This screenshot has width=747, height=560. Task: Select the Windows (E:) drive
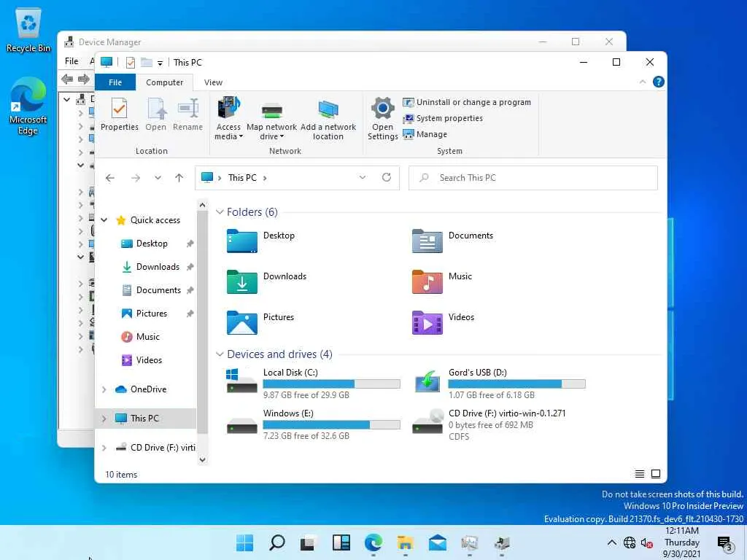312,424
